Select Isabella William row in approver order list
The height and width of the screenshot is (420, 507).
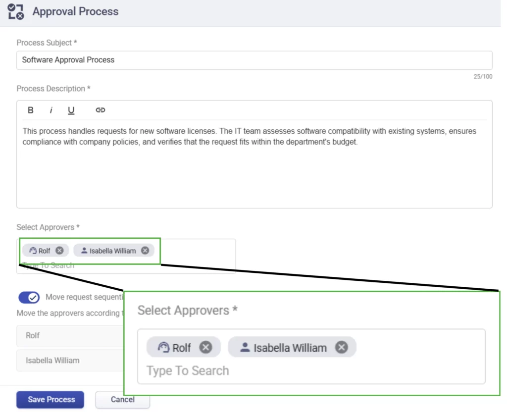pyautogui.click(x=69, y=361)
